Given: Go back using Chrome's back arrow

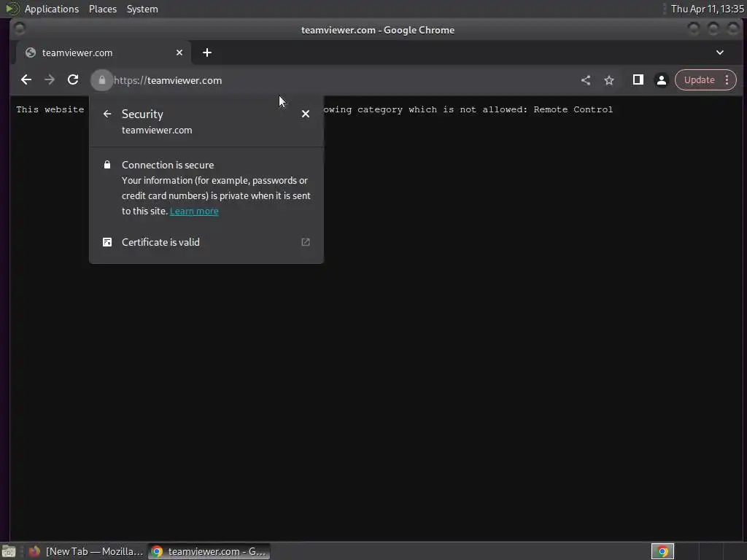Looking at the screenshot, I should point(26,80).
